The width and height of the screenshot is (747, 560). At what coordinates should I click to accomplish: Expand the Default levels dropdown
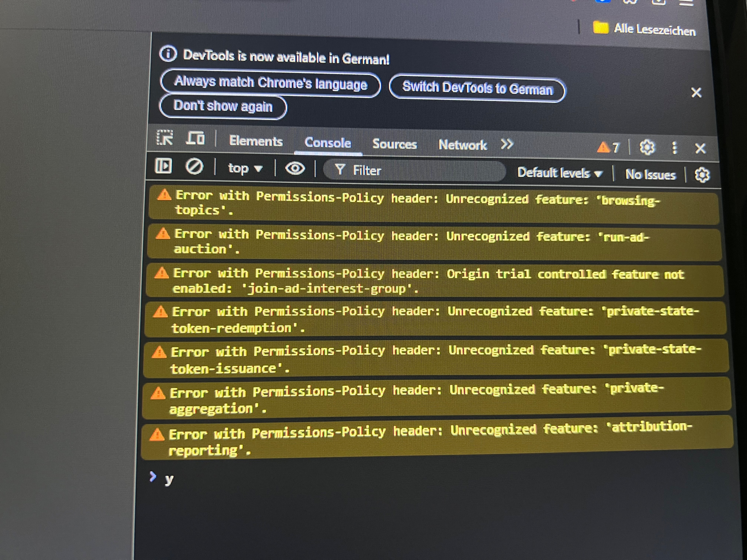560,173
